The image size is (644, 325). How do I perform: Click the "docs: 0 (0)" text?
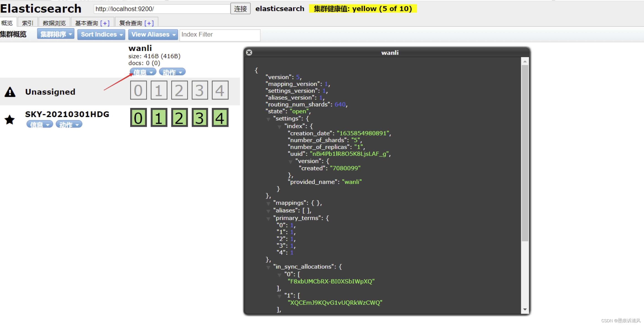pyautogui.click(x=144, y=63)
